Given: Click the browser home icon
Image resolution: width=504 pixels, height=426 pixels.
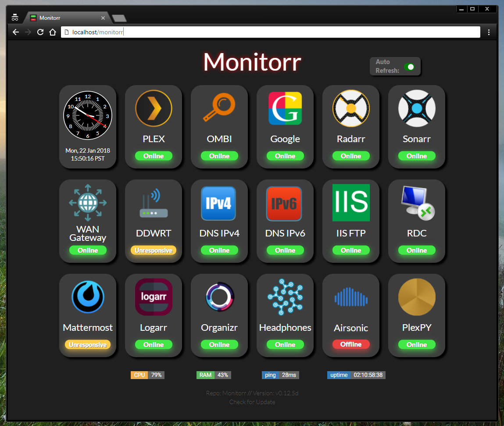Looking at the screenshot, I should point(53,32).
